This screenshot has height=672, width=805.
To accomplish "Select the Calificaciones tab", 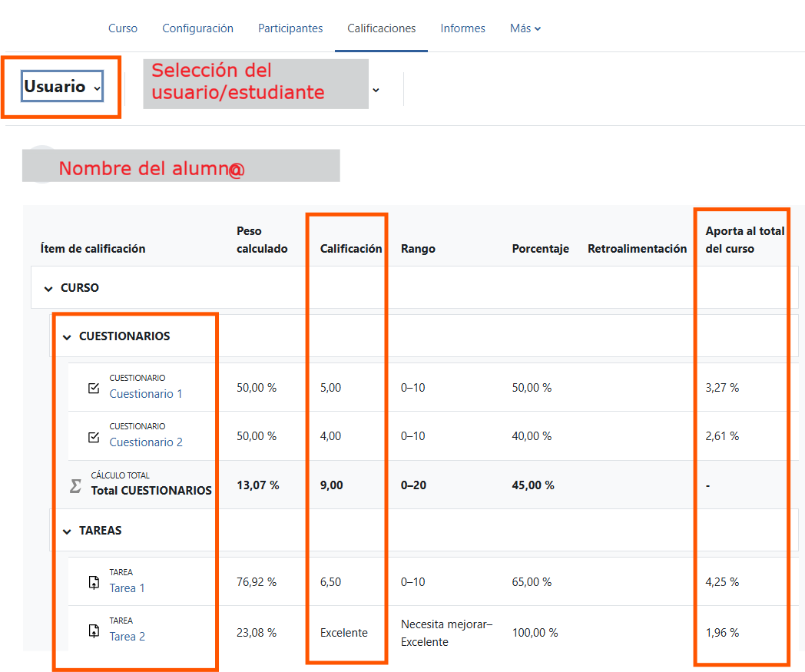I will [x=382, y=28].
